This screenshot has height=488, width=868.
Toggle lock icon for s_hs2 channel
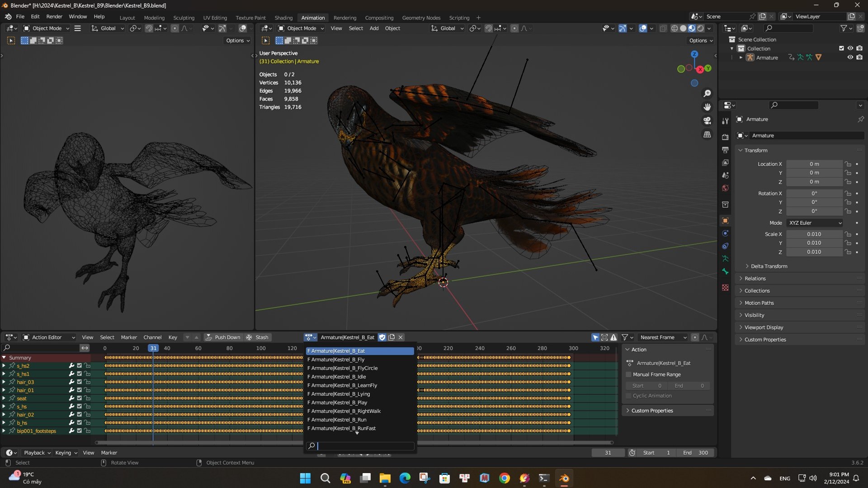pos(87,366)
